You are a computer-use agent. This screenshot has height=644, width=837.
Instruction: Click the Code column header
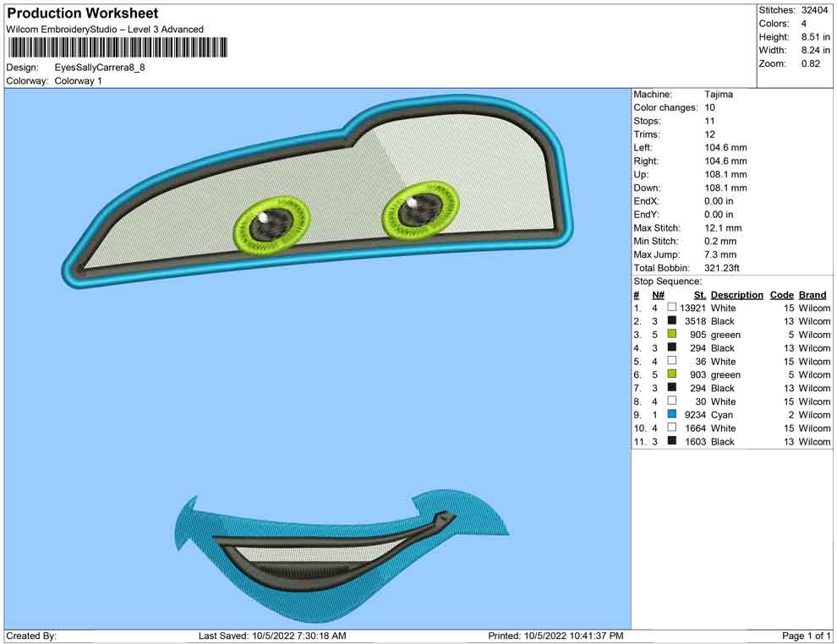point(781,295)
